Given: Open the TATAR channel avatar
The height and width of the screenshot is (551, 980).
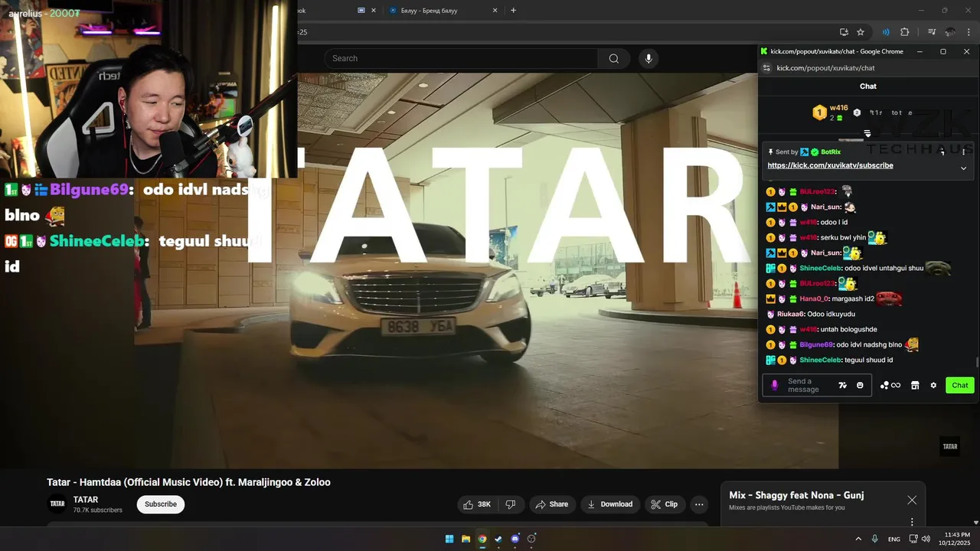Looking at the screenshot, I should 57,504.
